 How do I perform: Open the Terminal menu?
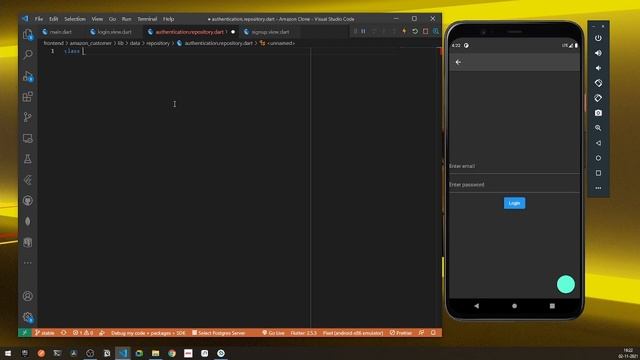point(147,19)
